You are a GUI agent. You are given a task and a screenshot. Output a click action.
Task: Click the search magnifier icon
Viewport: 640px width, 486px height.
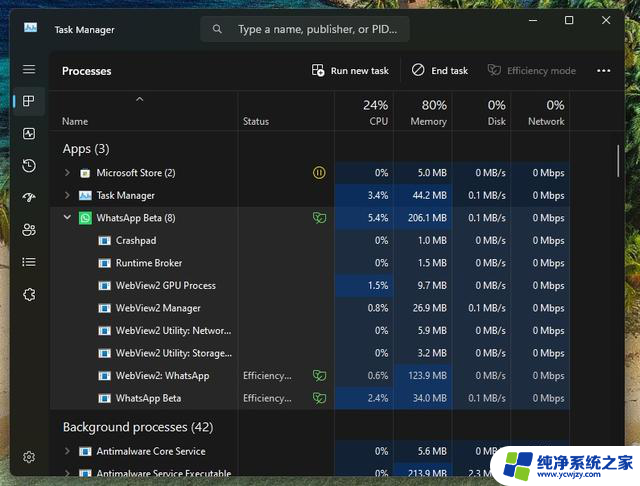pos(217,29)
